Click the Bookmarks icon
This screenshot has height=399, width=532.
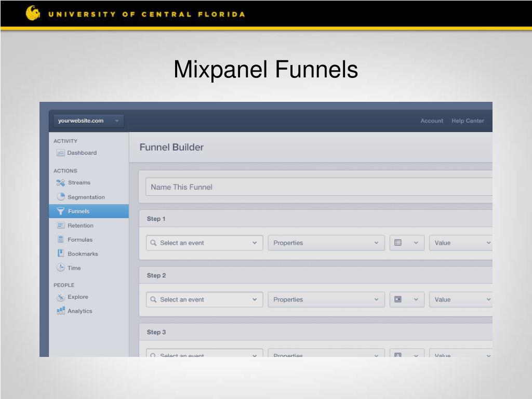[61, 254]
